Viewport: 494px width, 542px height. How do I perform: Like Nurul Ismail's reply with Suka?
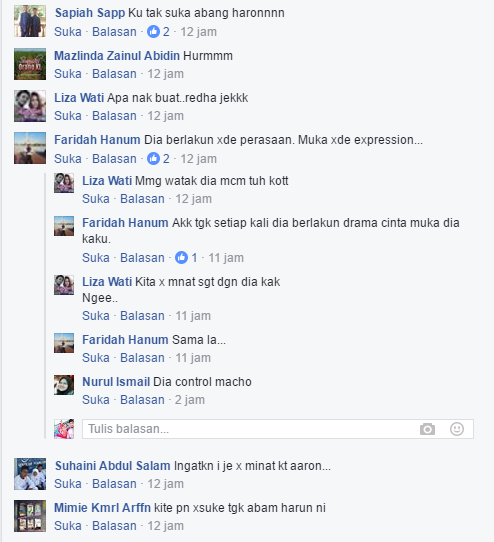tap(96, 400)
